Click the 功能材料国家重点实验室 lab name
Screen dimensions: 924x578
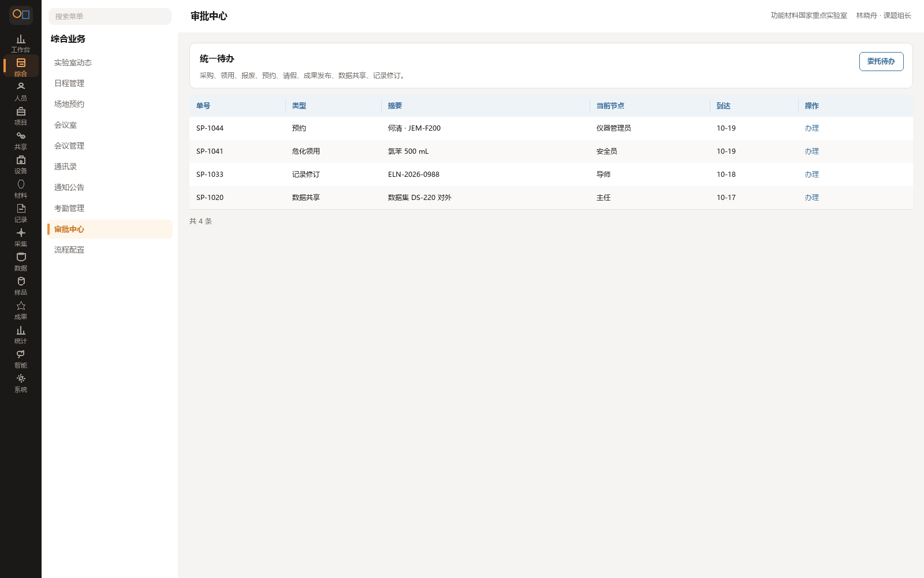(809, 16)
